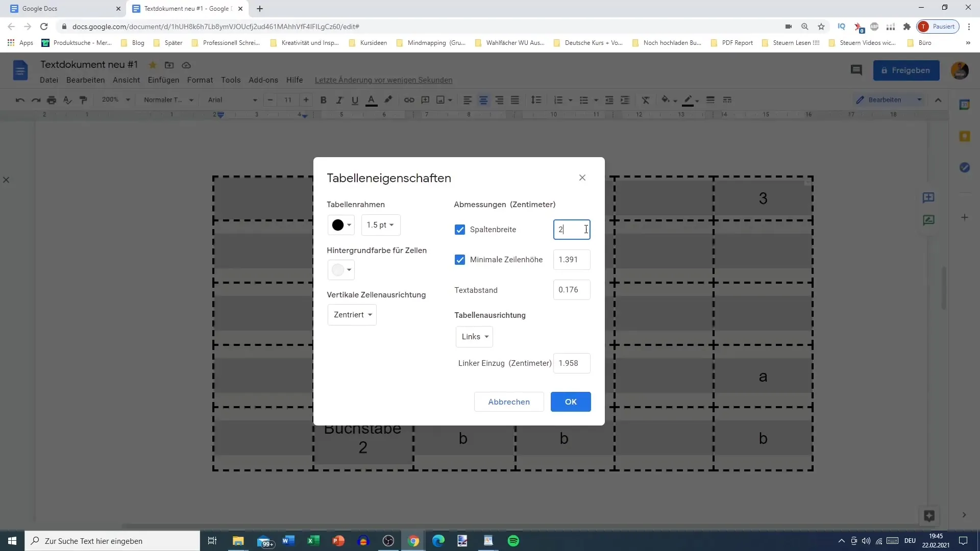This screenshot has width=980, height=551.
Task: Click the Italic formatting icon
Action: (x=340, y=99)
